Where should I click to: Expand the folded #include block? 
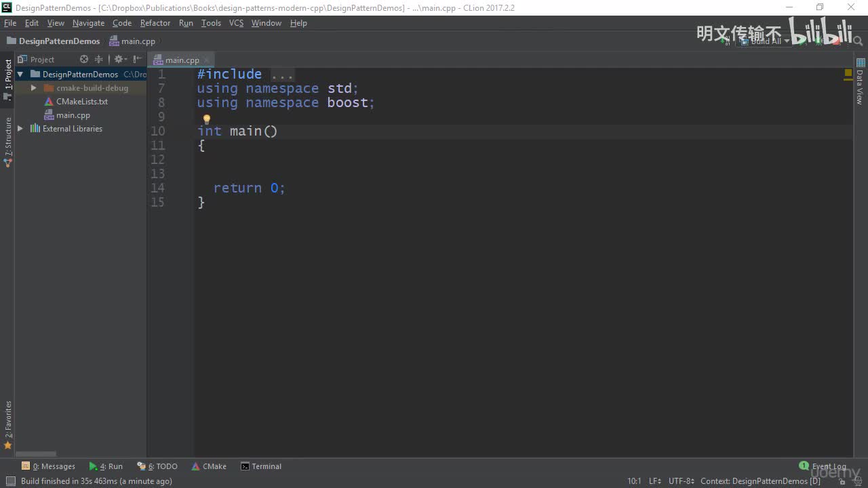[281, 75]
